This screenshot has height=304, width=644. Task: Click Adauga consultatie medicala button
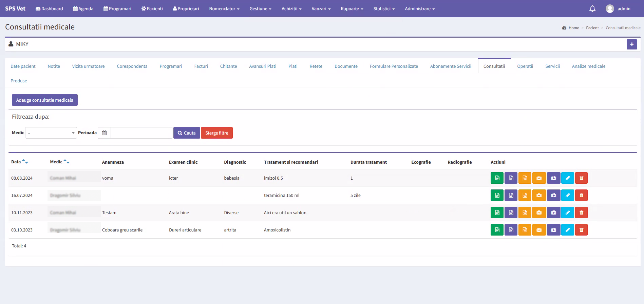click(x=45, y=100)
